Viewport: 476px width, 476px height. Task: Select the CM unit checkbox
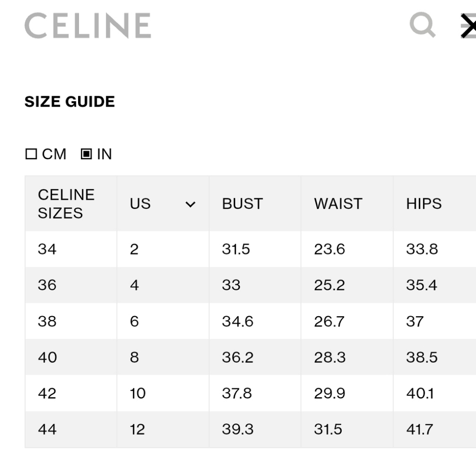pos(31,154)
